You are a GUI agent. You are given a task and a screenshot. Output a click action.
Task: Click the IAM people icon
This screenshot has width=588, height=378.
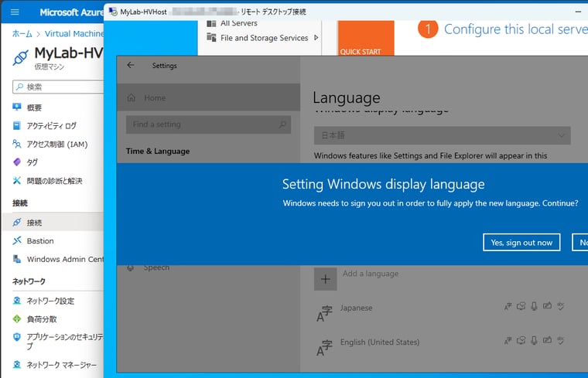coord(17,144)
